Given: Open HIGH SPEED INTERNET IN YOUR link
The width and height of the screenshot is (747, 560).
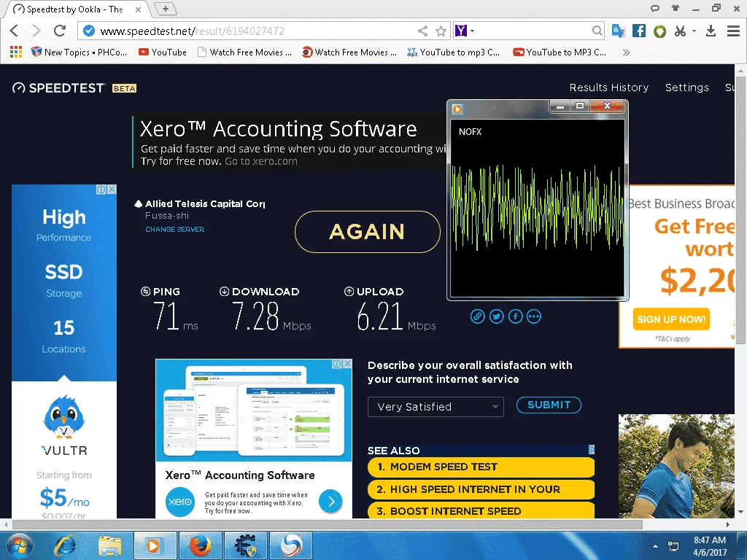Looking at the screenshot, I should (x=481, y=489).
